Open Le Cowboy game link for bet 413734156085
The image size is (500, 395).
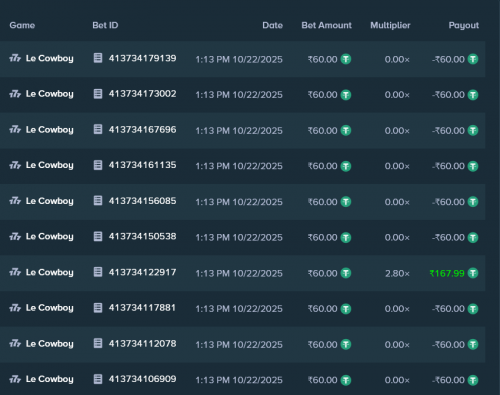50,201
